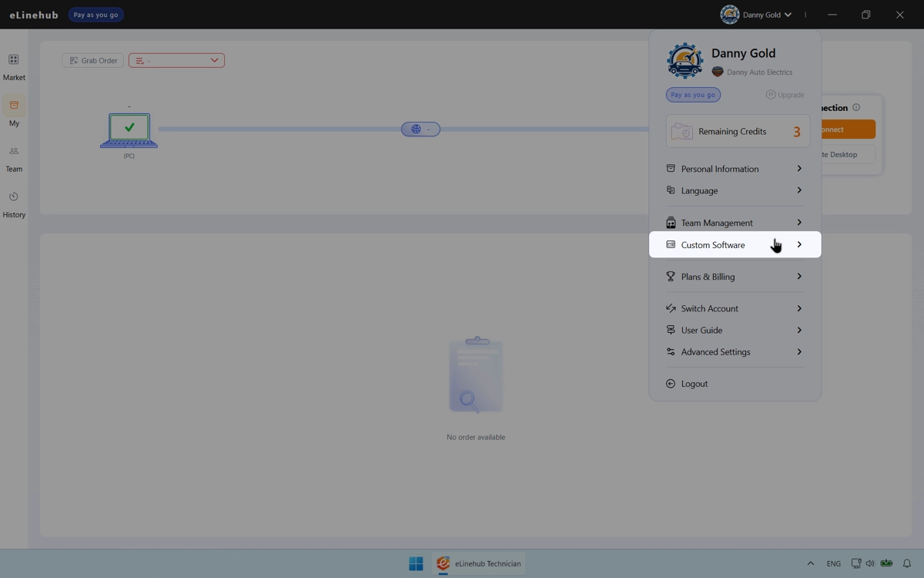
Task: Show hidden system tray icons
Action: (810, 563)
